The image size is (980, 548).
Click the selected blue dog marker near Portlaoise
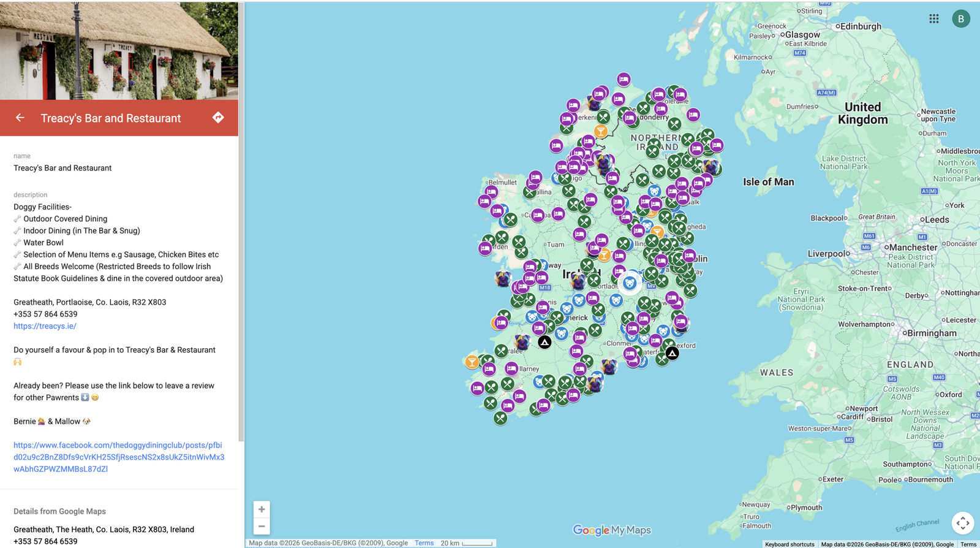tap(630, 283)
